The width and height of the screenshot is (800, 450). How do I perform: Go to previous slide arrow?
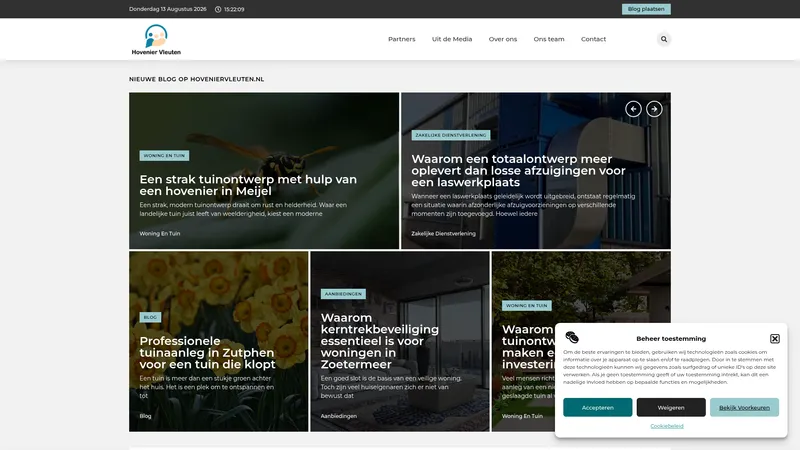(x=633, y=109)
